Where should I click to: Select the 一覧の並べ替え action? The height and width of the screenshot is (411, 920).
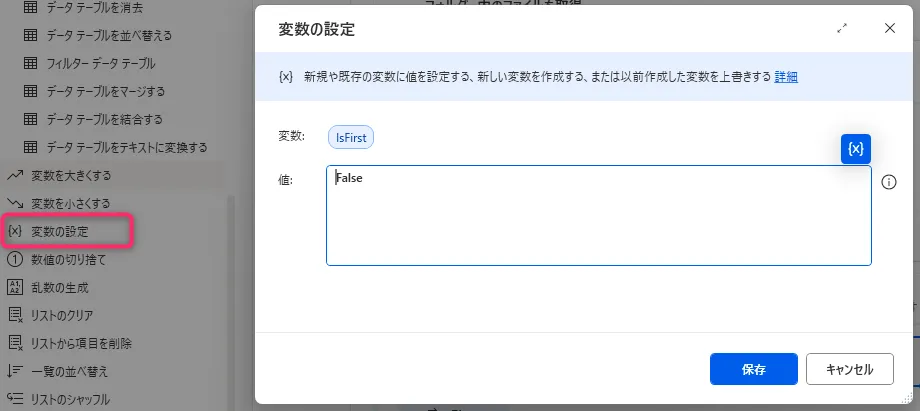tap(69, 371)
